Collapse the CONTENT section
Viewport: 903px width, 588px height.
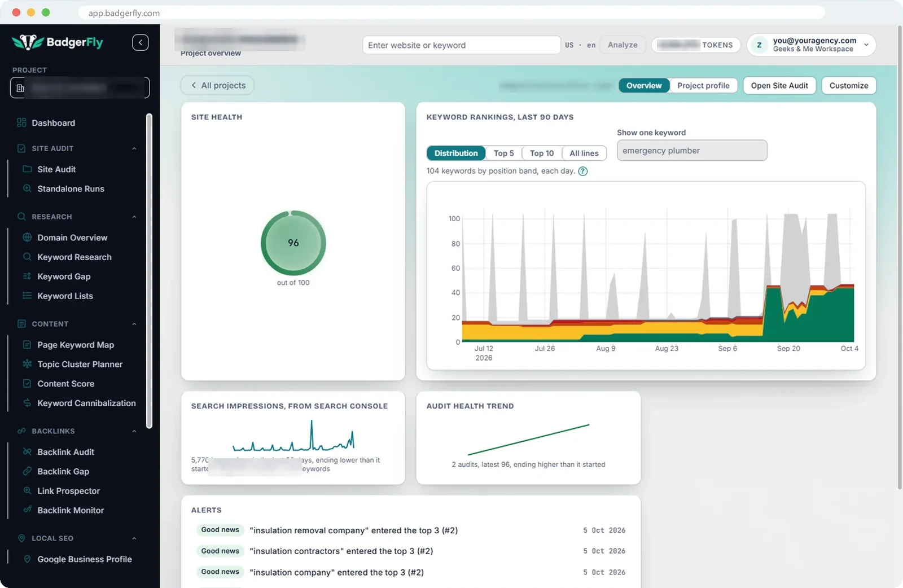point(134,324)
